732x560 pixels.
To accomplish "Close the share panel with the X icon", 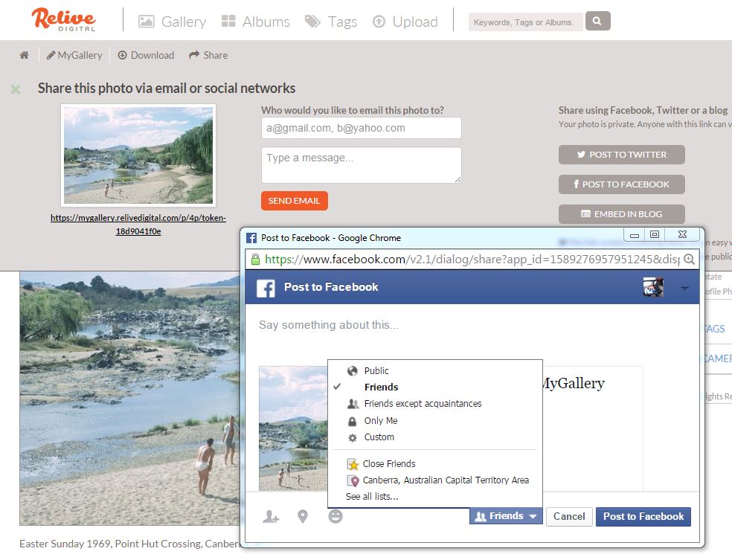I will pyautogui.click(x=16, y=89).
